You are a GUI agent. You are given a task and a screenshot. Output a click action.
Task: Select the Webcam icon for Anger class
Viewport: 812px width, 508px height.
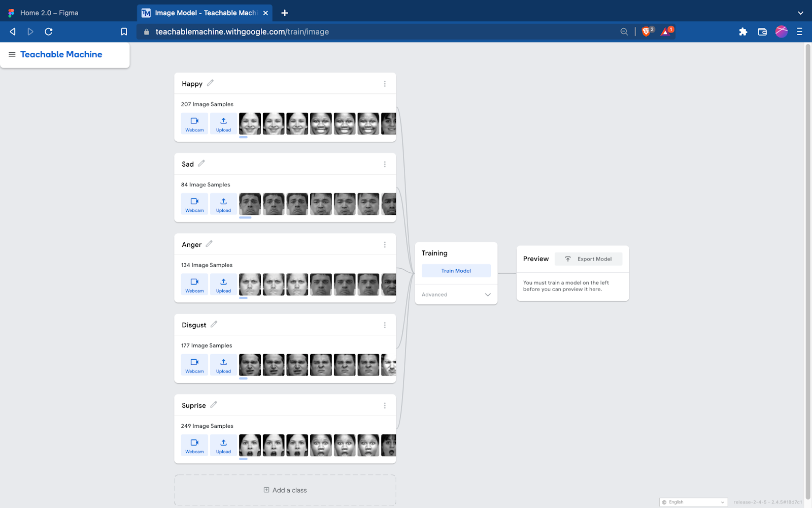(194, 284)
